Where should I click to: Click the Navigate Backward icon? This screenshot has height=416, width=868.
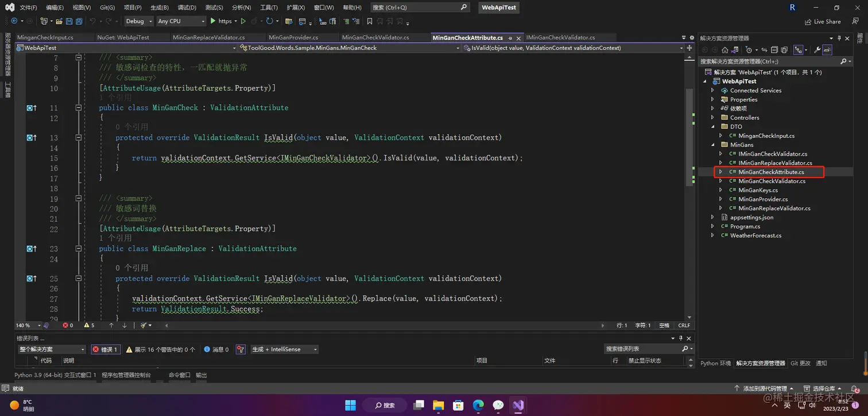tap(14, 21)
